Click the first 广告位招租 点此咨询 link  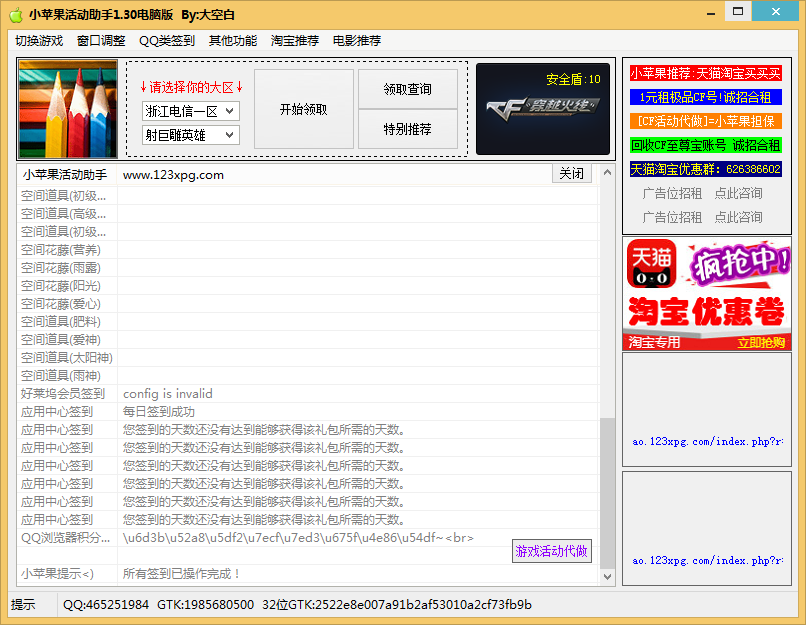[x=702, y=193]
